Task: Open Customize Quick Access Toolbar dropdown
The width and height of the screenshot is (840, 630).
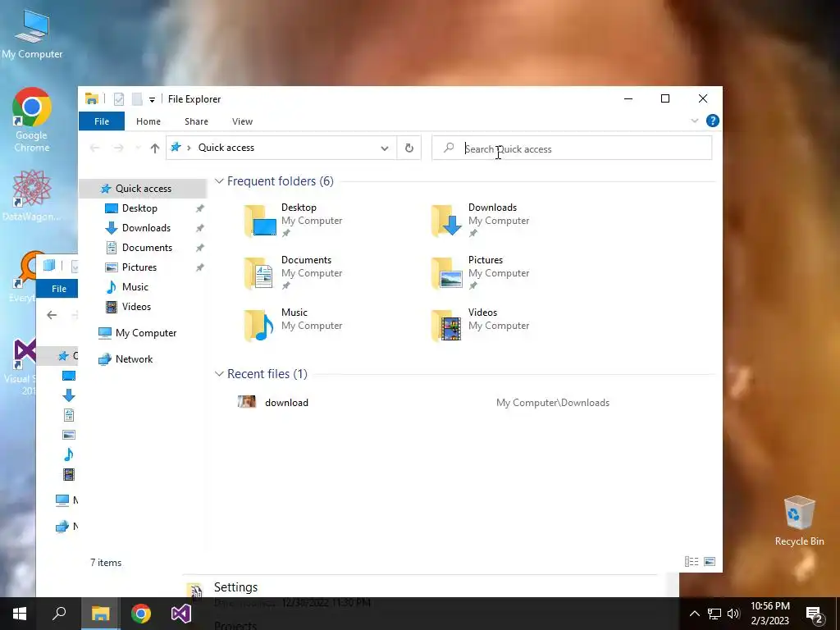Action: [x=152, y=99]
